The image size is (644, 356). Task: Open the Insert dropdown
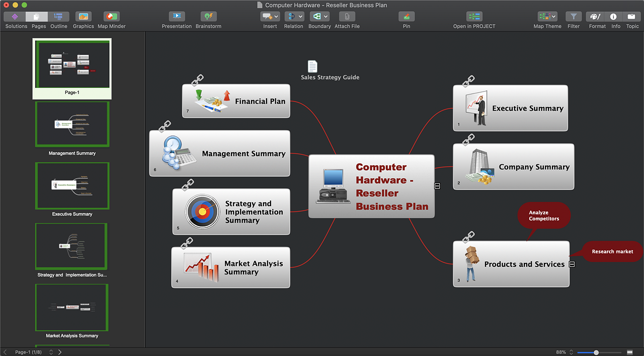tap(270, 17)
